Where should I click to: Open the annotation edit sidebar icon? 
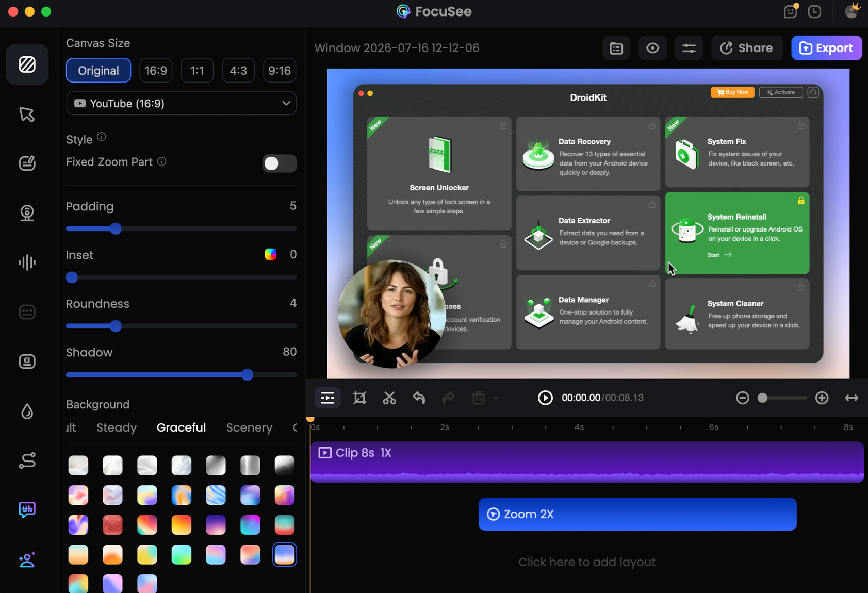pos(27,163)
